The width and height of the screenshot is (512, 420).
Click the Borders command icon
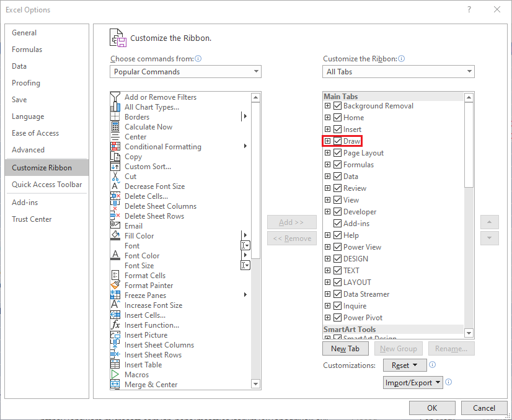tap(115, 117)
